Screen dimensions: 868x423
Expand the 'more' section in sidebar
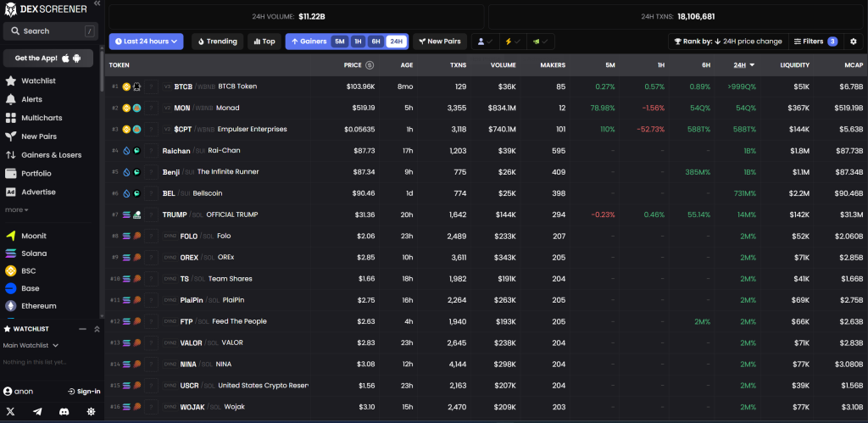click(17, 209)
